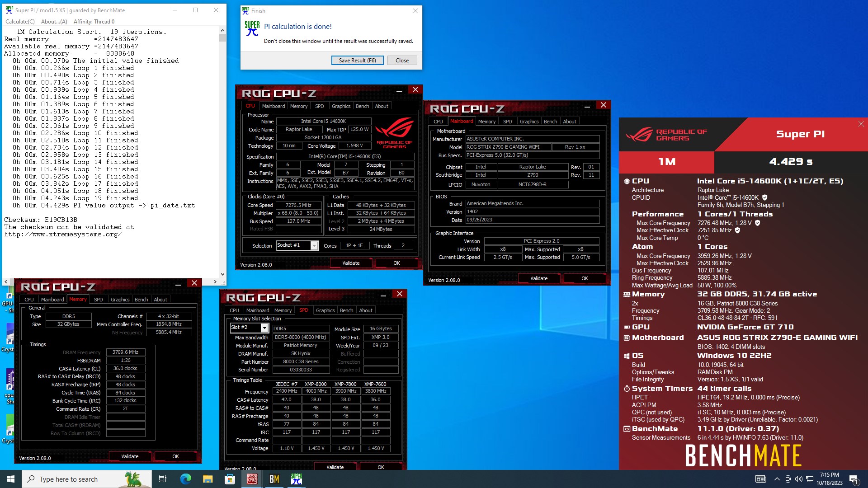The height and width of the screenshot is (488, 868).
Task: Maximize the Super PI window
Action: tap(195, 10)
